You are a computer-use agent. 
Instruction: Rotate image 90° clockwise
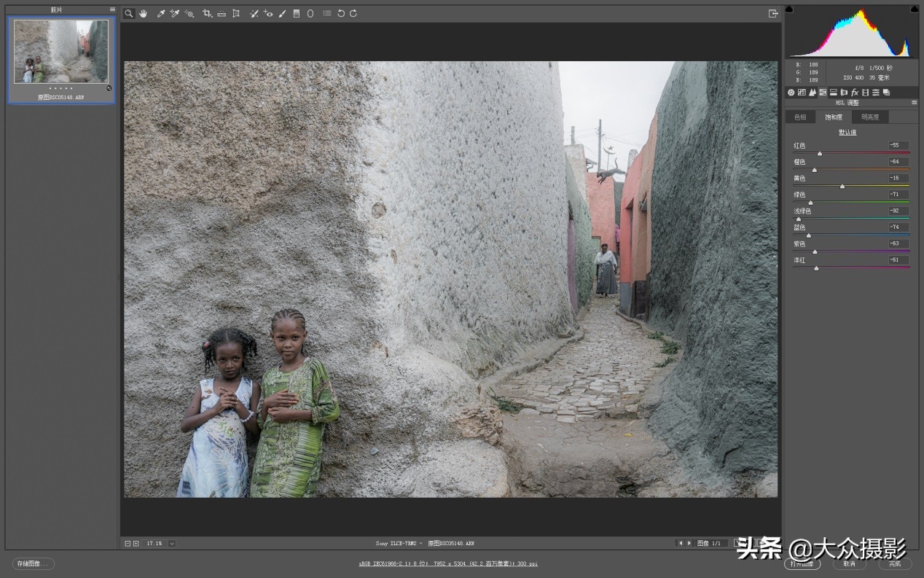point(353,13)
